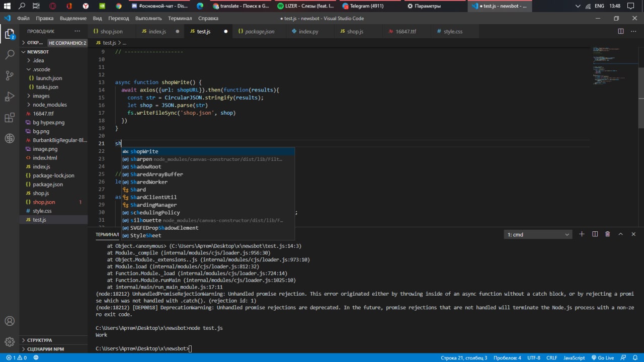Go to line via Строка 21, столбец 3
Screen dimensions: 644x362
(464, 357)
